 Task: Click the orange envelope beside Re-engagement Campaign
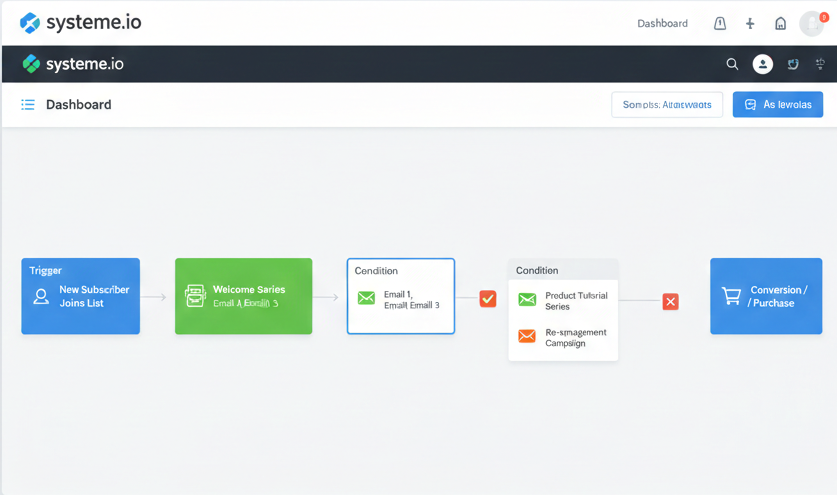[527, 336]
